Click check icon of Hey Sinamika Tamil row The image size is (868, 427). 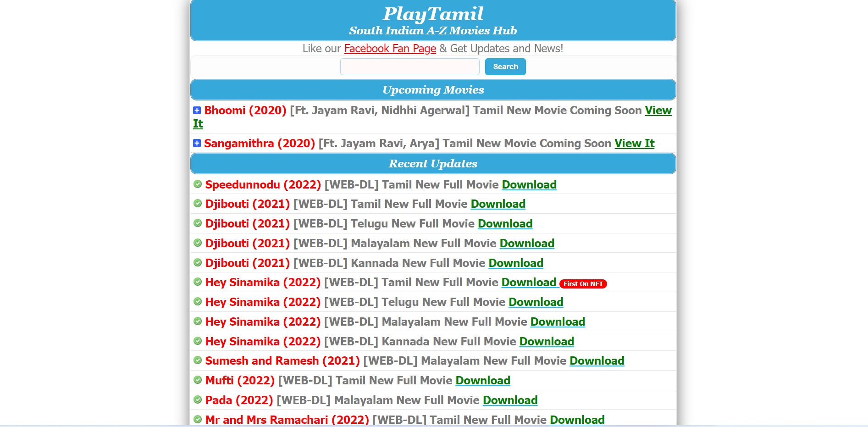pyautogui.click(x=198, y=282)
